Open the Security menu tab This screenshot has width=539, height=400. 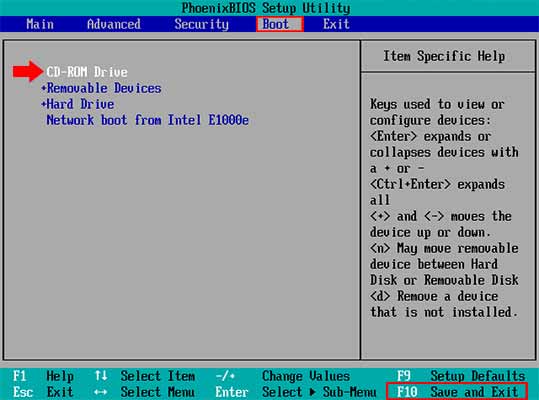pyautogui.click(x=201, y=24)
